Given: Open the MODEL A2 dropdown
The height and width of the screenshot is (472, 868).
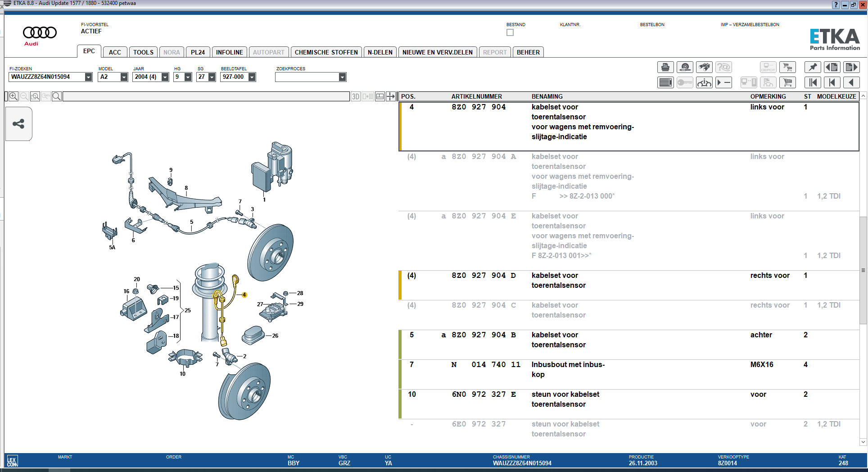Looking at the screenshot, I should pyautogui.click(x=124, y=77).
